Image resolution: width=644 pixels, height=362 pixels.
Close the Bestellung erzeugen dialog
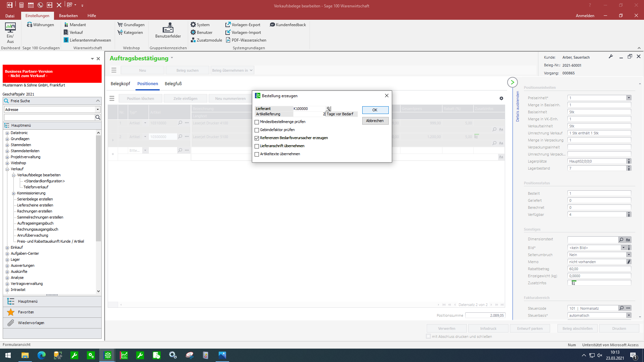pyautogui.click(x=387, y=96)
